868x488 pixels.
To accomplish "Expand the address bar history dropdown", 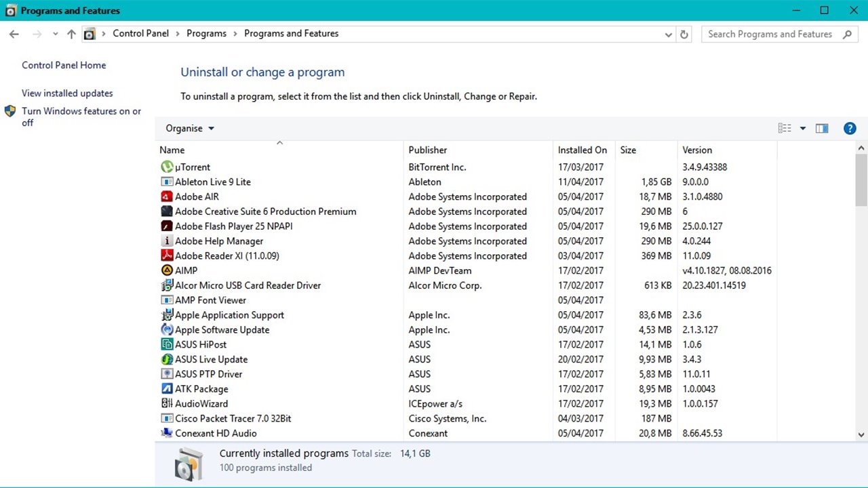I will (x=669, y=34).
